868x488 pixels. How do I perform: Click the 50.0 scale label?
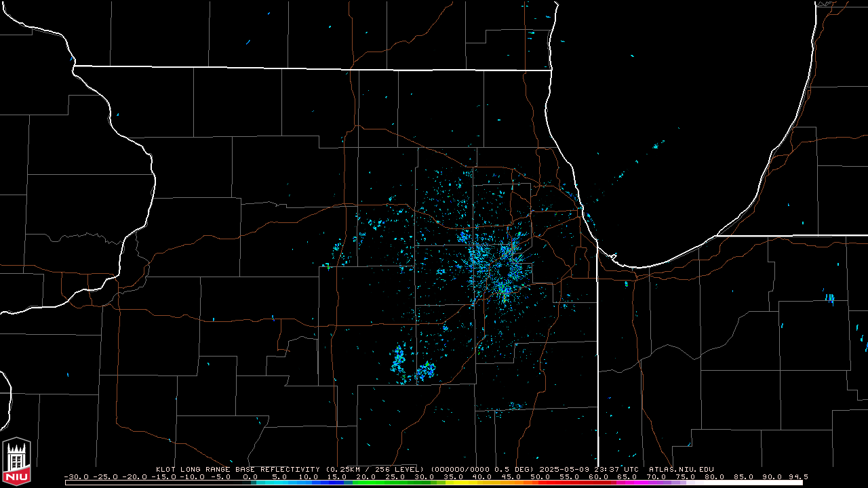click(x=540, y=476)
